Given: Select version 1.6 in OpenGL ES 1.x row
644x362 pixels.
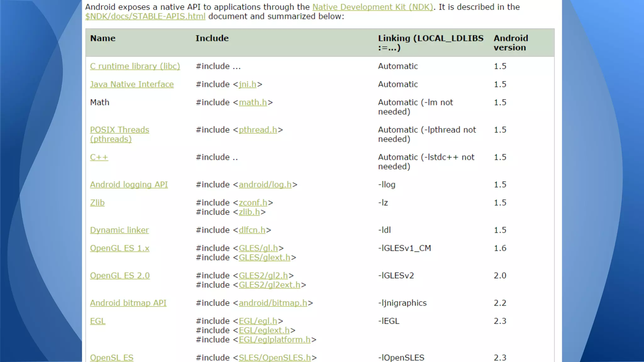Looking at the screenshot, I should tap(500, 248).
